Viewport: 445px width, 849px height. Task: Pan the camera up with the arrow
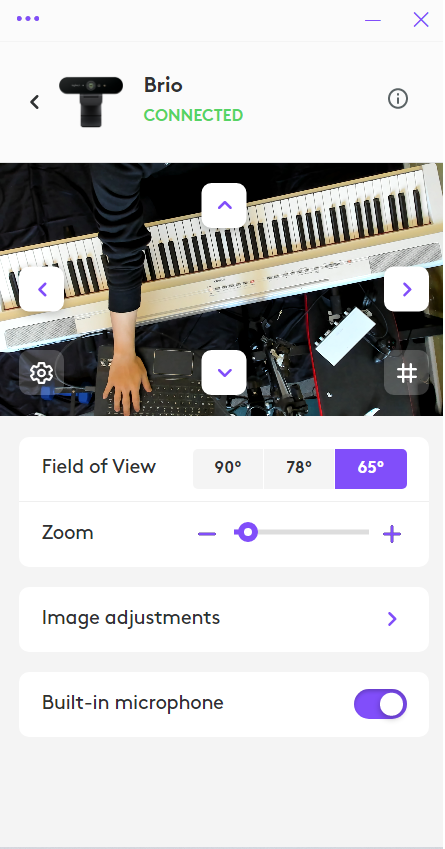(x=224, y=205)
